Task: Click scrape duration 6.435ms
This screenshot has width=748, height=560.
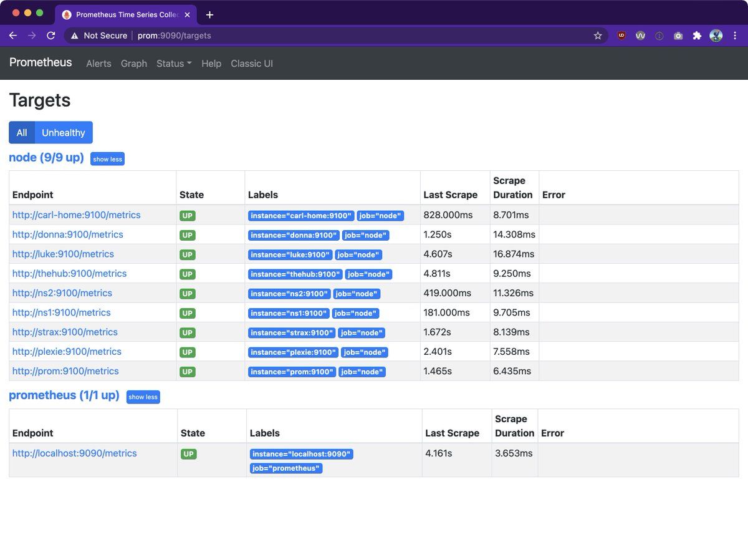Action: tap(512, 371)
